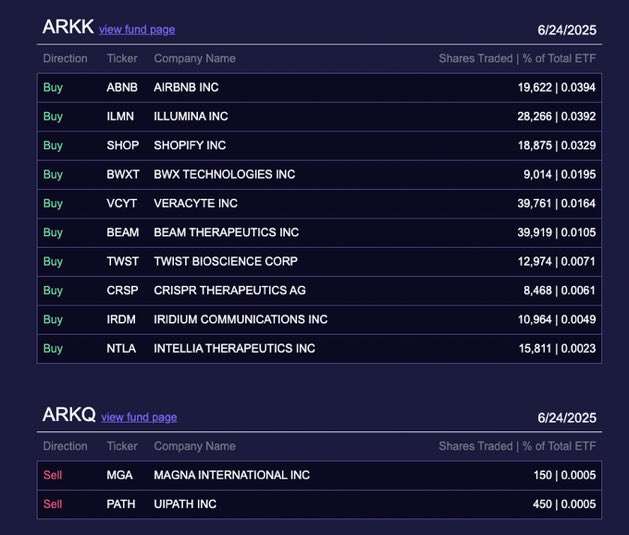Click ARKQ Shares Traded | % of Total ETF header
Viewport: 629px width, 535px height.
point(517,446)
